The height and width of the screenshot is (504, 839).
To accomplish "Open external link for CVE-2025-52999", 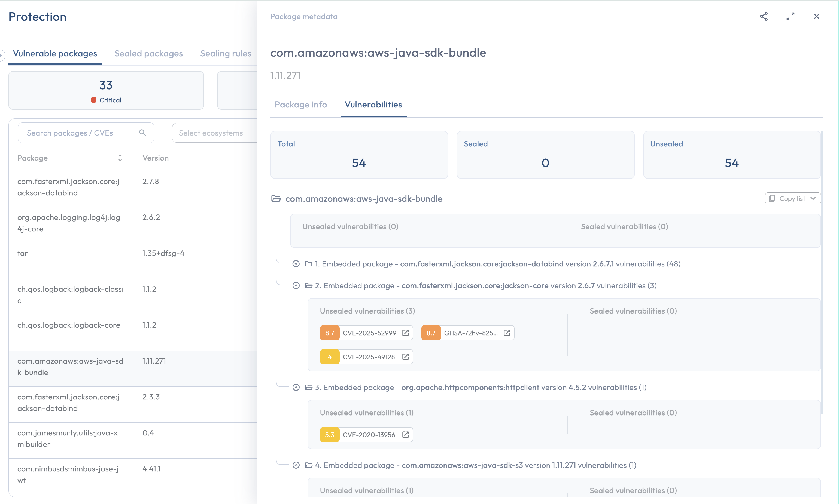I will (x=405, y=333).
